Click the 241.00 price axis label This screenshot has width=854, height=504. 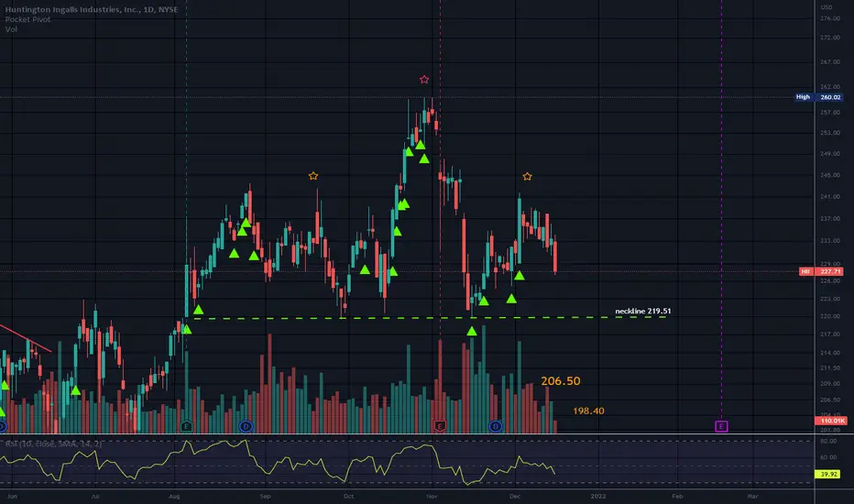click(x=830, y=197)
